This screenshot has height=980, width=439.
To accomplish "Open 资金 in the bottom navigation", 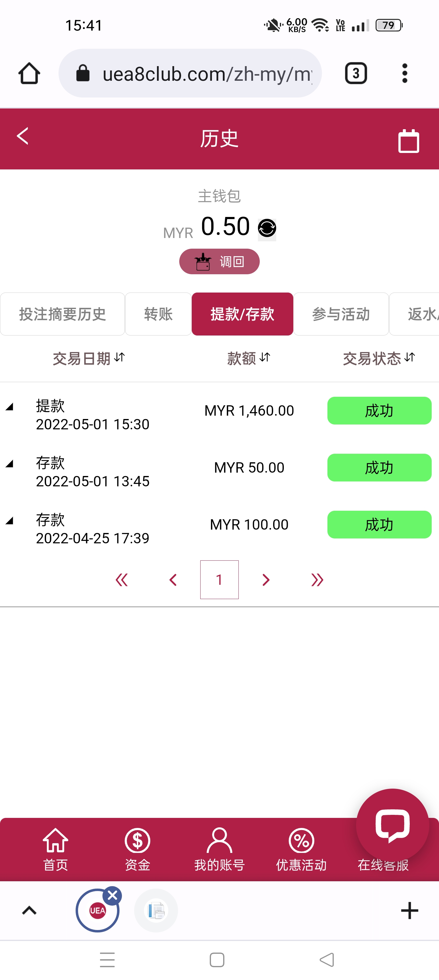I will pyautogui.click(x=137, y=849).
